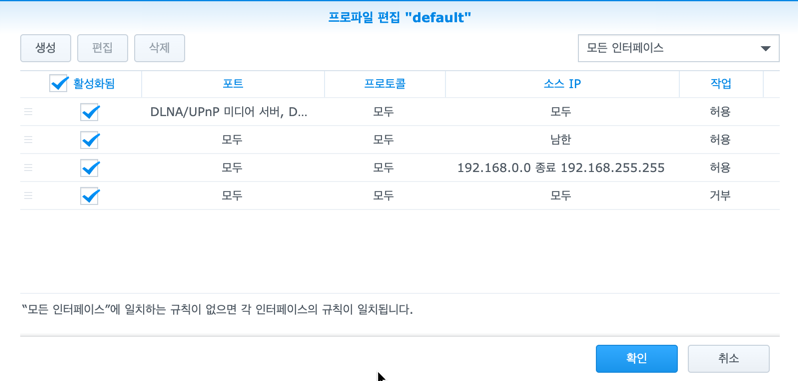Click drag handle of 남한 rule row
Screen dimensions: 798x381
(x=28, y=140)
